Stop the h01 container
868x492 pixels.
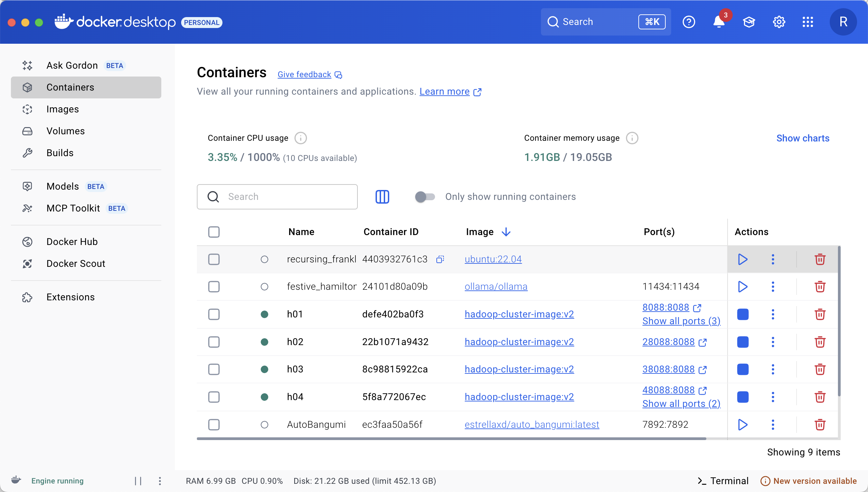tap(743, 314)
